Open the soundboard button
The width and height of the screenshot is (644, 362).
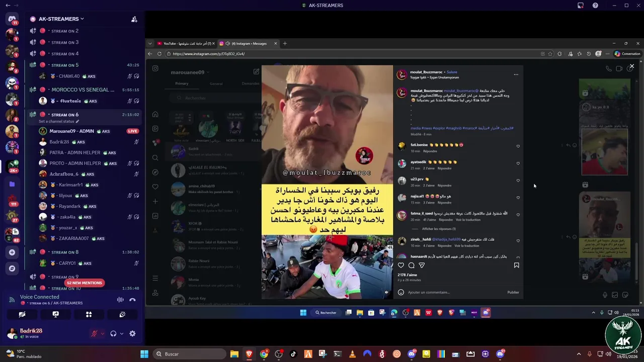122,314
